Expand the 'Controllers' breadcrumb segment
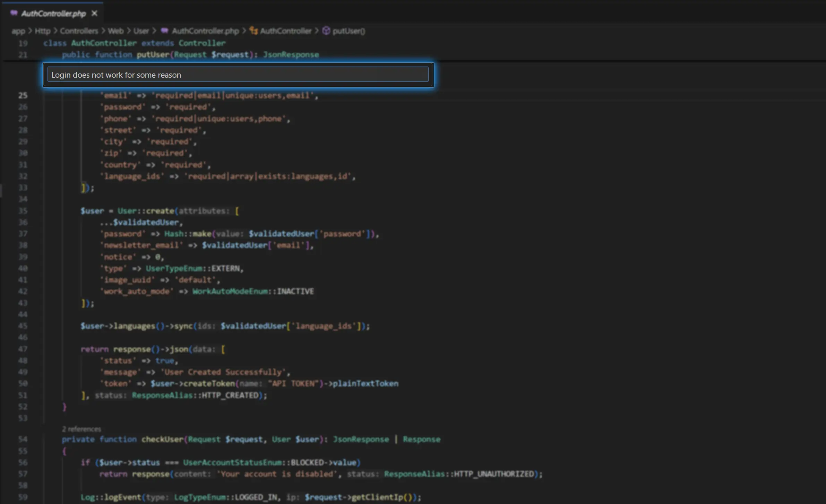Viewport: 826px width, 504px height. [x=79, y=31]
